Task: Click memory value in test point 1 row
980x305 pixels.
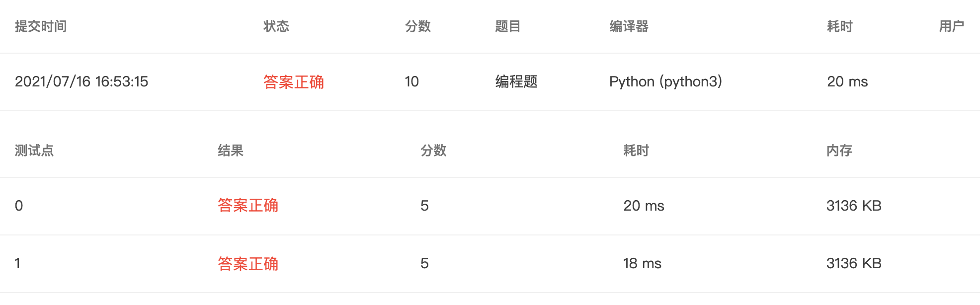Action: pos(854,263)
